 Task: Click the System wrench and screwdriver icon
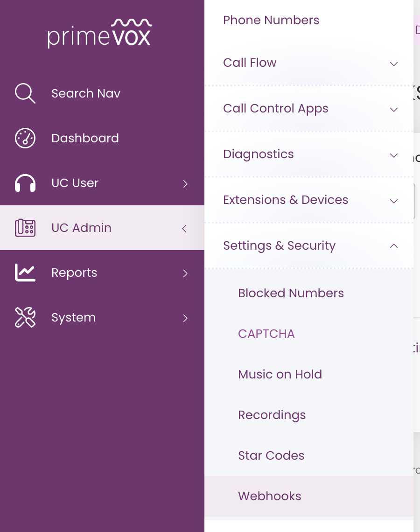point(25,317)
